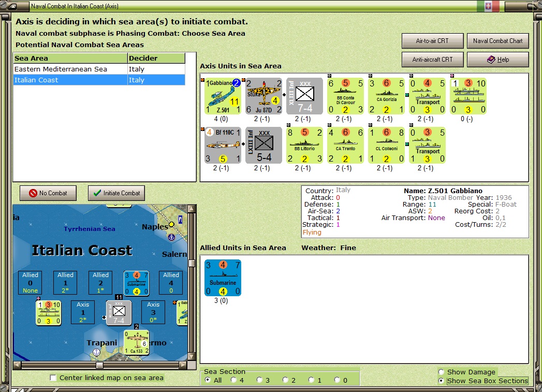Viewport: 542px width, 392px height.
Task: Select the Z.501 Gabbiano naval bomber unit
Action: [x=223, y=96]
